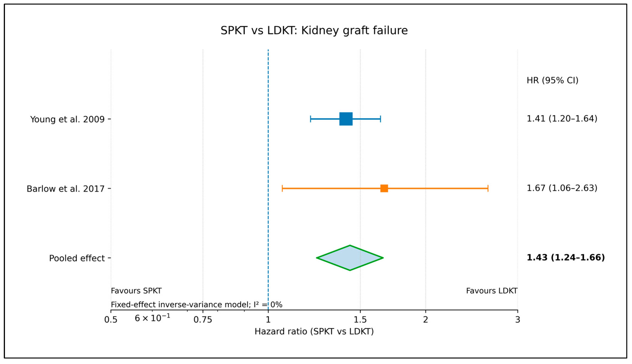Click the Barlow et al. 2017 label

[x=66, y=189]
